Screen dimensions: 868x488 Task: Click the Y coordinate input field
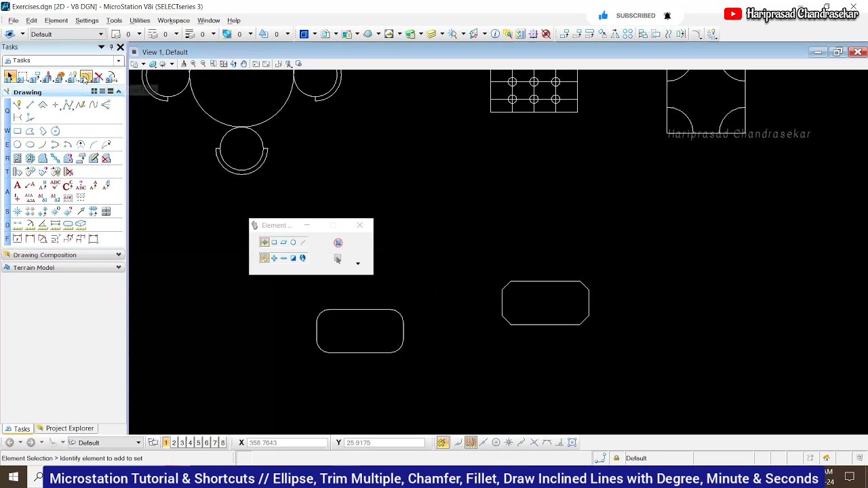(384, 443)
